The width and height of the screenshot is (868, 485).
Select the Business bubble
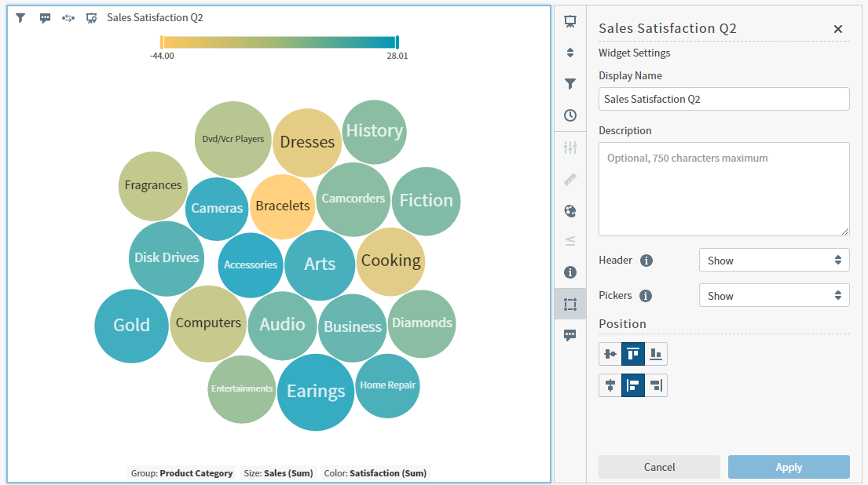(x=353, y=328)
